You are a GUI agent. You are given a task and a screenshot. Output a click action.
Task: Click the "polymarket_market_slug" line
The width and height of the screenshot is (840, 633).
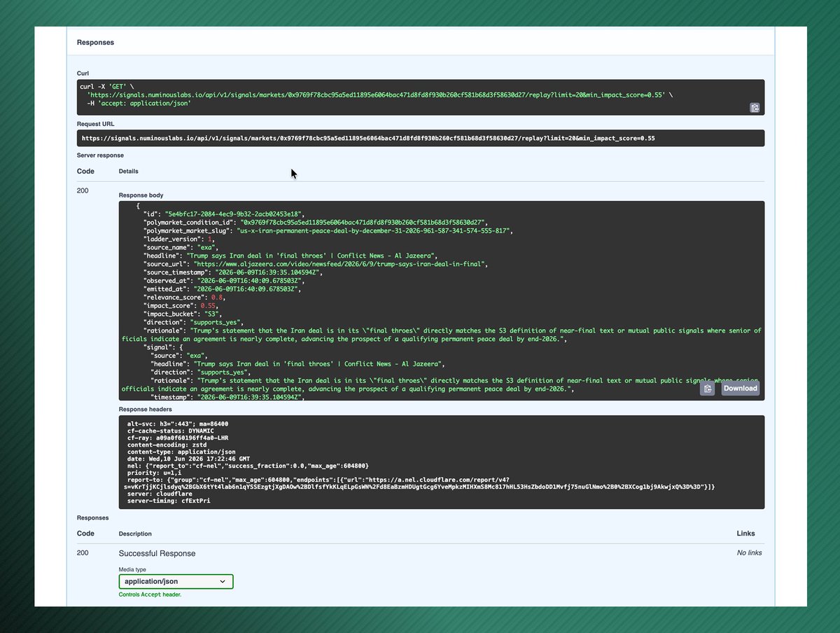point(328,230)
